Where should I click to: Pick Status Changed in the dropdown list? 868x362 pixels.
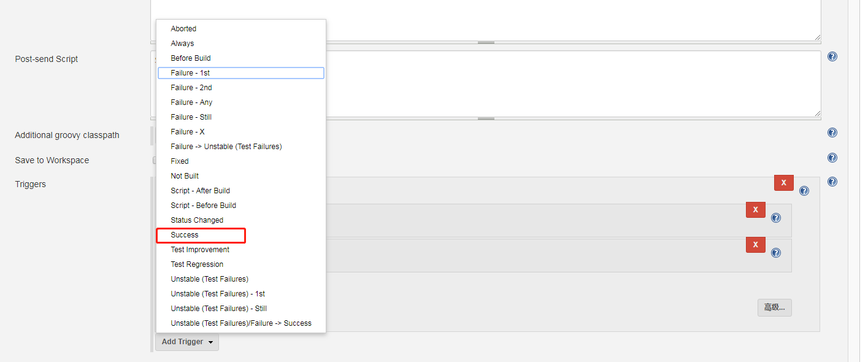[x=197, y=220]
